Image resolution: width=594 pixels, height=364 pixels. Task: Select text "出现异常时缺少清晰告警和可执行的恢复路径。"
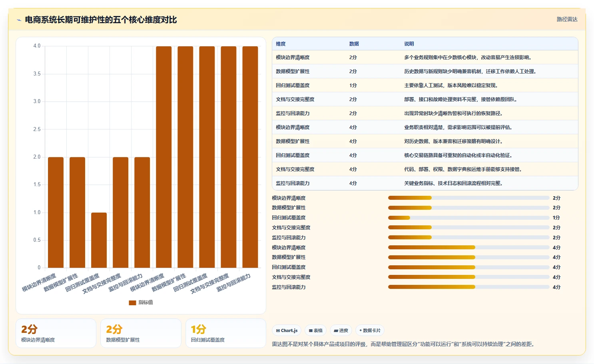click(453, 113)
